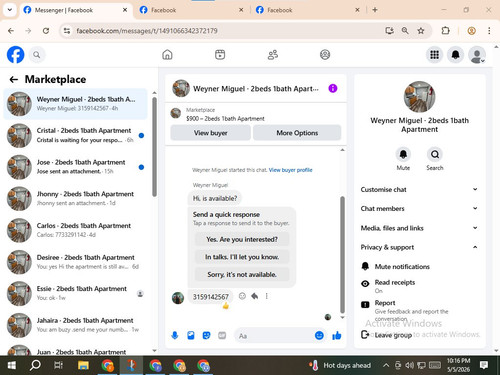The image size is (500, 375).
Task: Toggle Mute notifications option
Action: coord(419,266)
